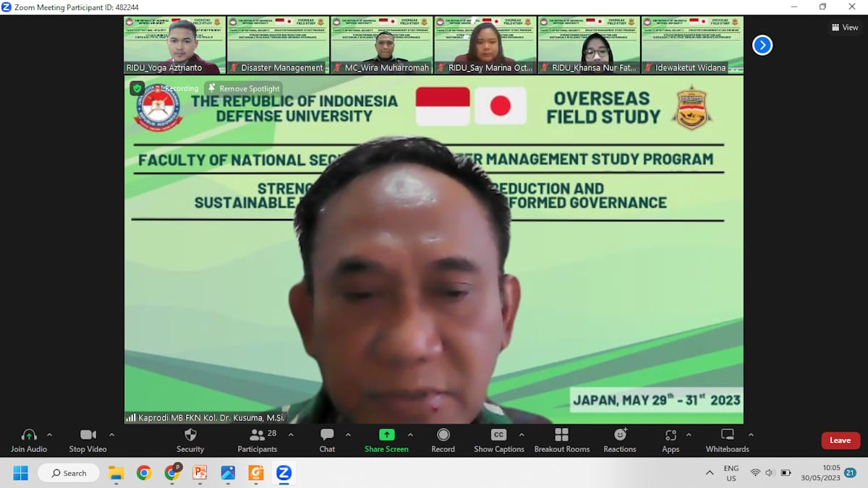The width and height of the screenshot is (868, 488).
Task: Open the Wi-Fi network tray icon
Action: 755,473
